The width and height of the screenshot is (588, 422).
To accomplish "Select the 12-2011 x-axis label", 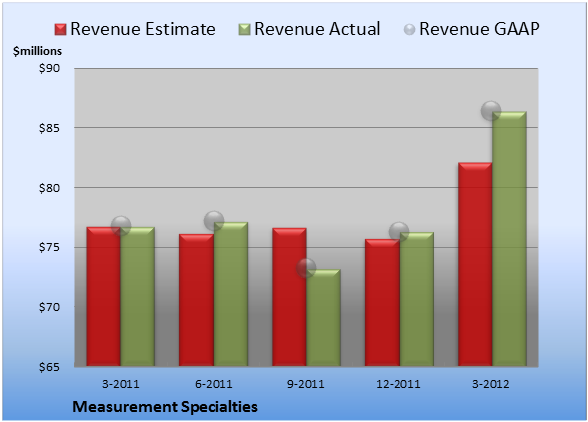I will [398, 384].
